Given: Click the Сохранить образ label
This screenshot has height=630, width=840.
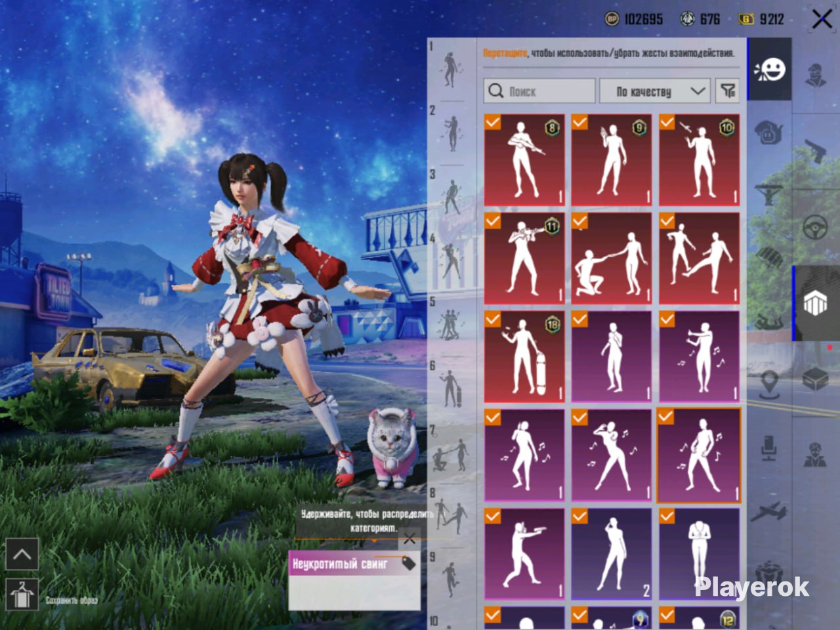Looking at the screenshot, I should pyautogui.click(x=72, y=600).
